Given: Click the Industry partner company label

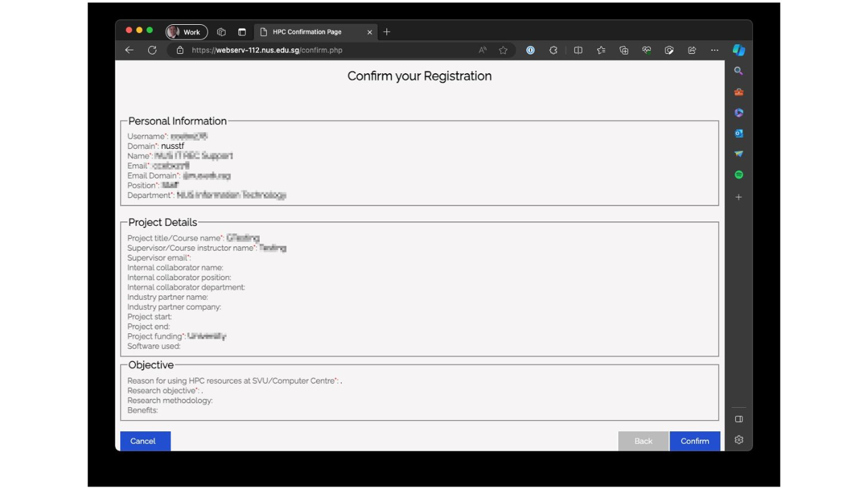Looking at the screenshot, I should (x=174, y=307).
